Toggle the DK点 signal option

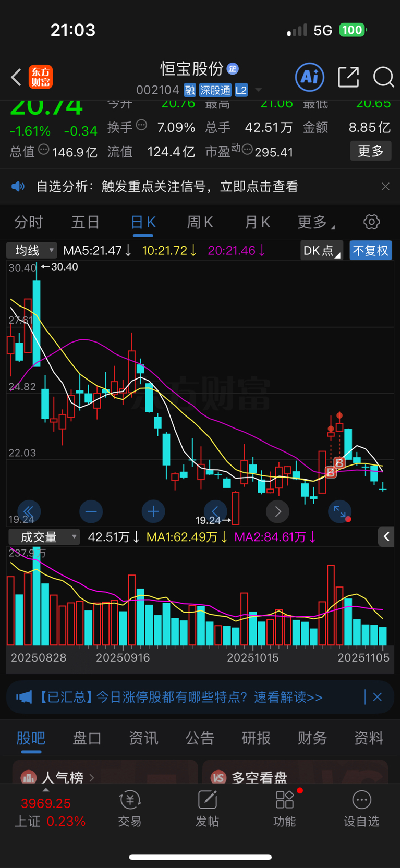(321, 251)
